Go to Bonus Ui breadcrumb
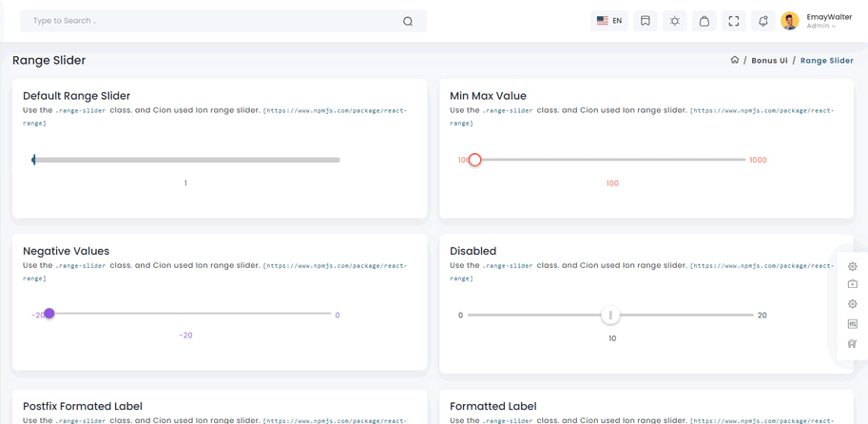The width and height of the screenshot is (868, 424). pyautogui.click(x=769, y=61)
